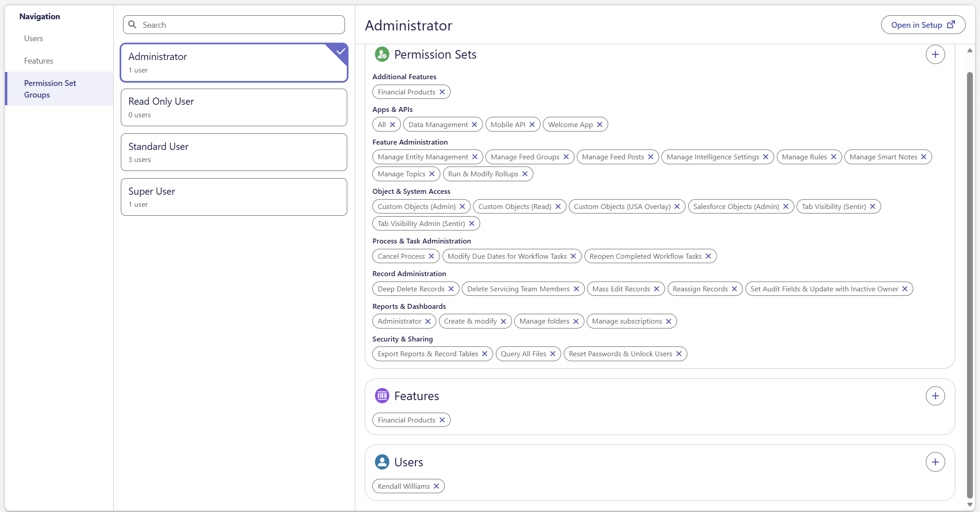Click the Users blue avatar icon

(x=382, y=462)
